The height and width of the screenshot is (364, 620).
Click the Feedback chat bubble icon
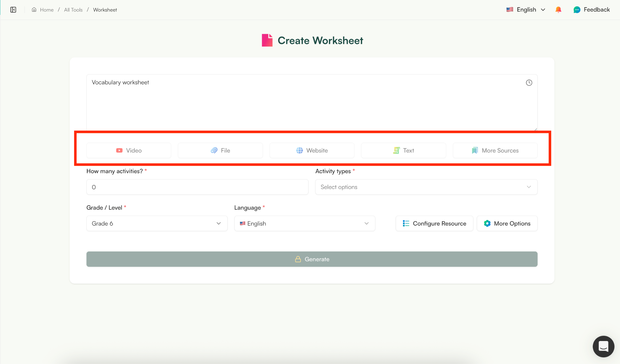pos(577,9)
